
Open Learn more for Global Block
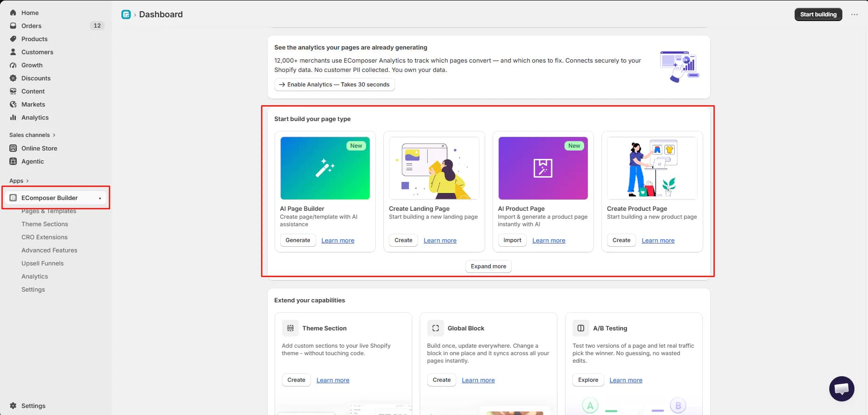click(x=479, y=380)
